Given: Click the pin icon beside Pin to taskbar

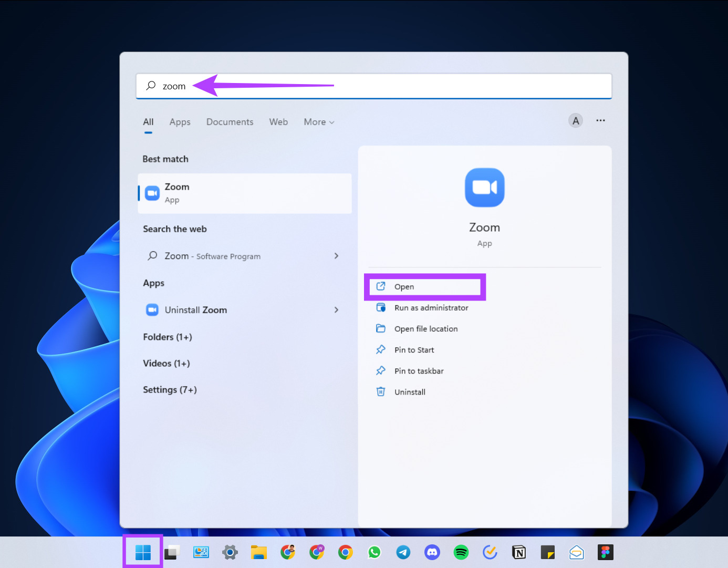Looking at the screenshot, I should (381, 370).
